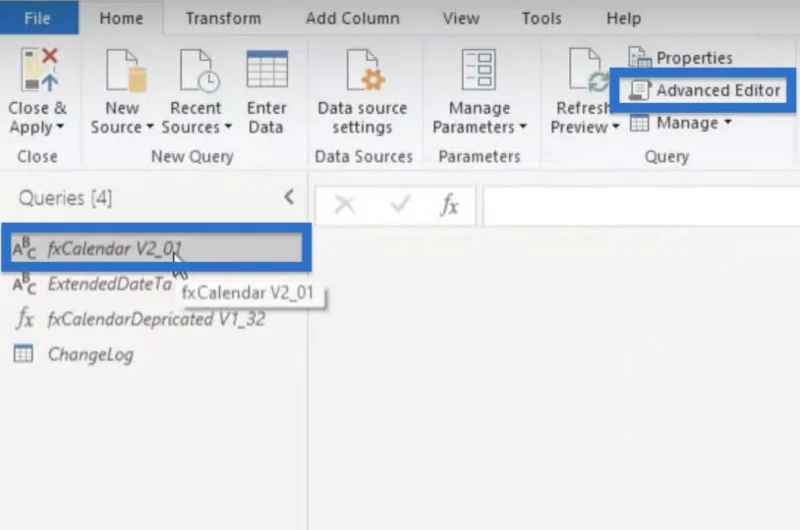Image resolution: width=800 pixels, height=530 pixels.
Task: Expand the Manage Parameters dropdown arrow
Action: (x=523, y=126)
